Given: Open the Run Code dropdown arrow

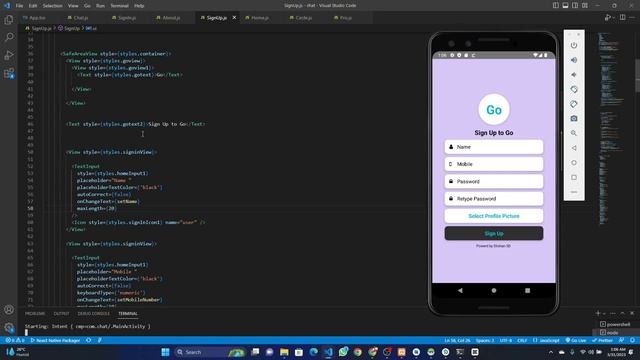Looking at the screenshot, I should click(x=614, y=18).
